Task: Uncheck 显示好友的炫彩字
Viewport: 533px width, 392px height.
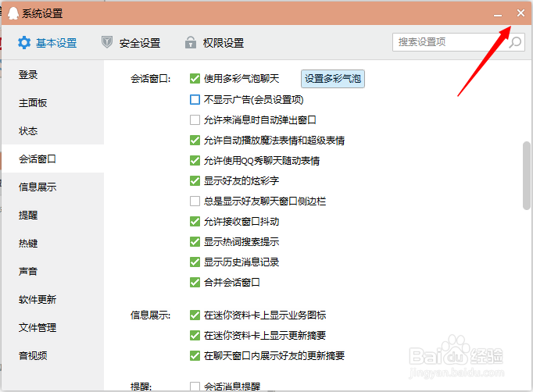Action: tap(195, 180)
